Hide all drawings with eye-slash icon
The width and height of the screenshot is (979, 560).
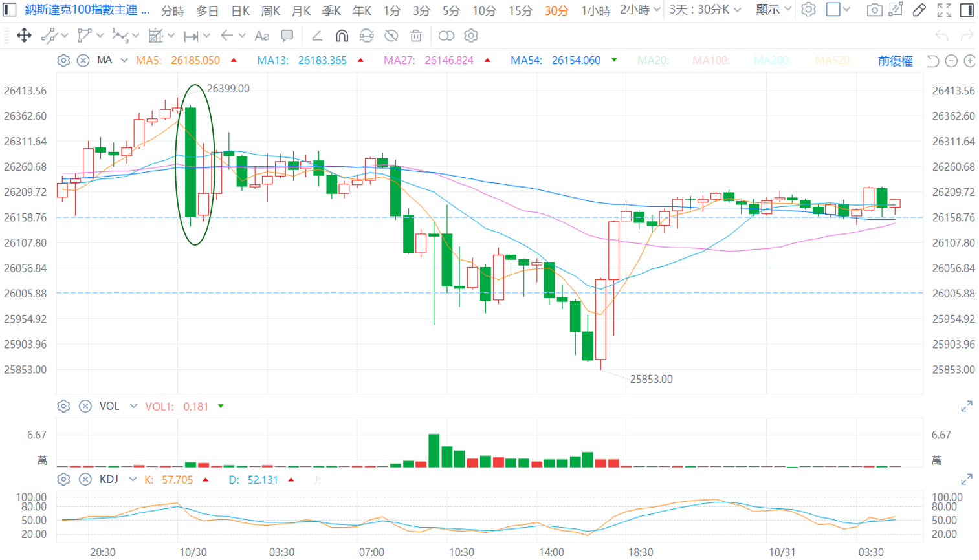tap(391, 36)
